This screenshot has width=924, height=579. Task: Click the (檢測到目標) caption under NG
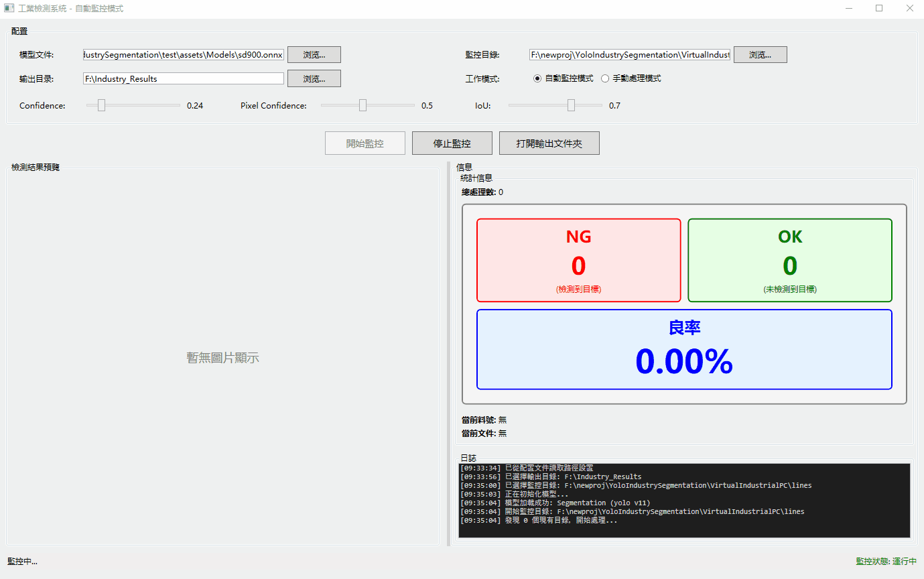click(x=579, y=289)
